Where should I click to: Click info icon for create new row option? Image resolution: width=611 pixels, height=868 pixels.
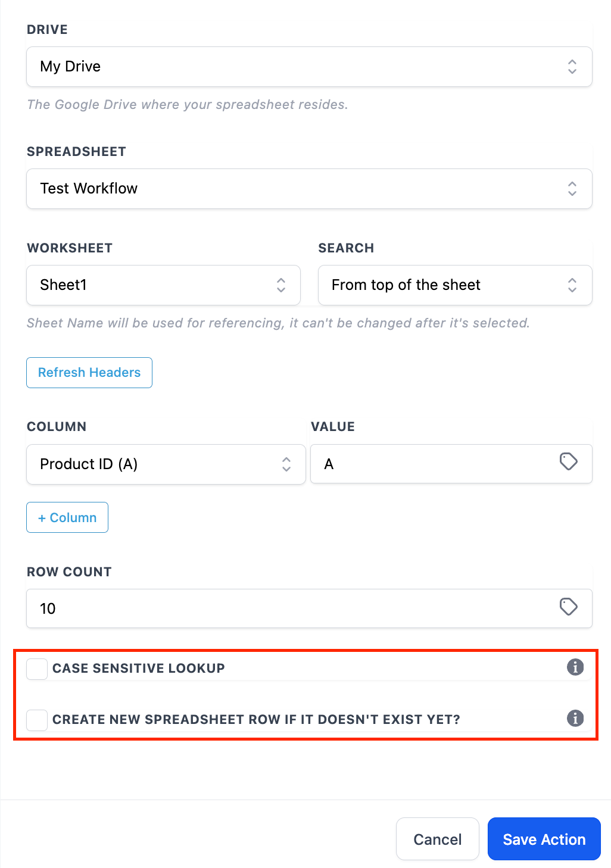[x=575, y=718]
